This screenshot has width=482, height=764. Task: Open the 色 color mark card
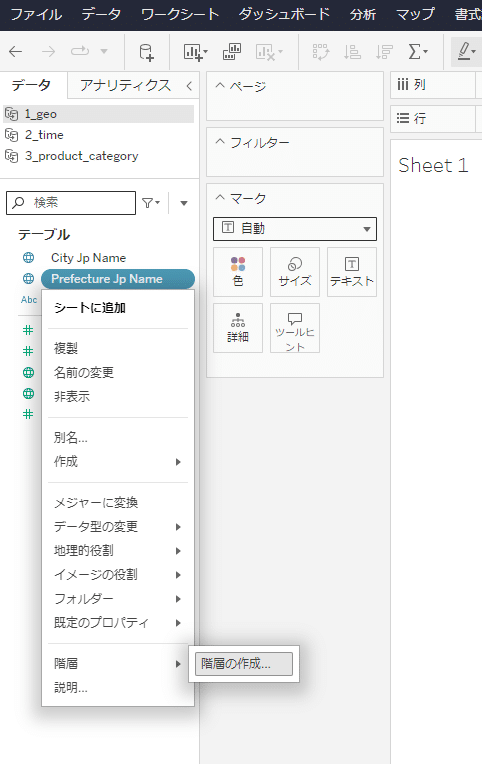coord(238,272)
